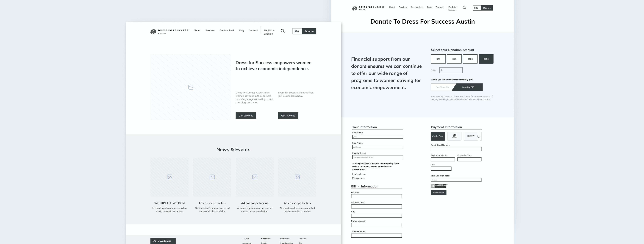The width and height of the screenshot is (644, 244).
Task: Focus the City field
Action: pos(377,216)
